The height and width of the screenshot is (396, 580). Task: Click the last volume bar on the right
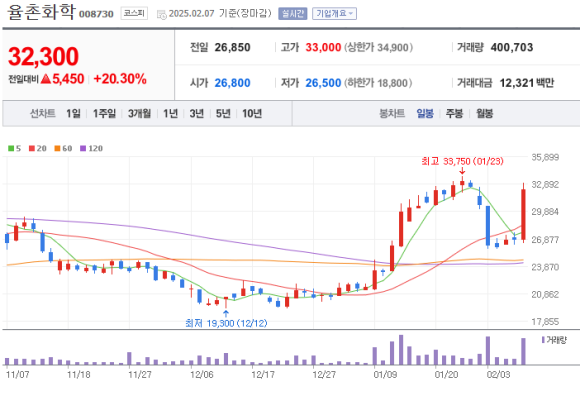point(523,351)
